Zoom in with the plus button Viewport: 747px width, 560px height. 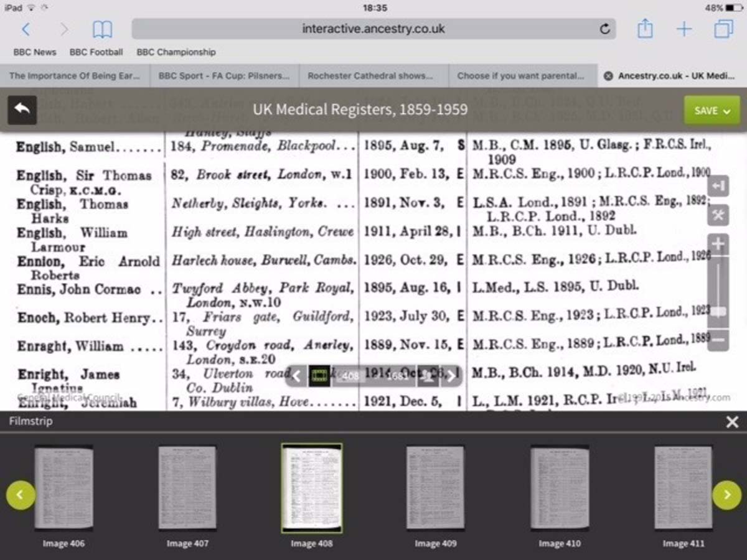tap(718, 244)
